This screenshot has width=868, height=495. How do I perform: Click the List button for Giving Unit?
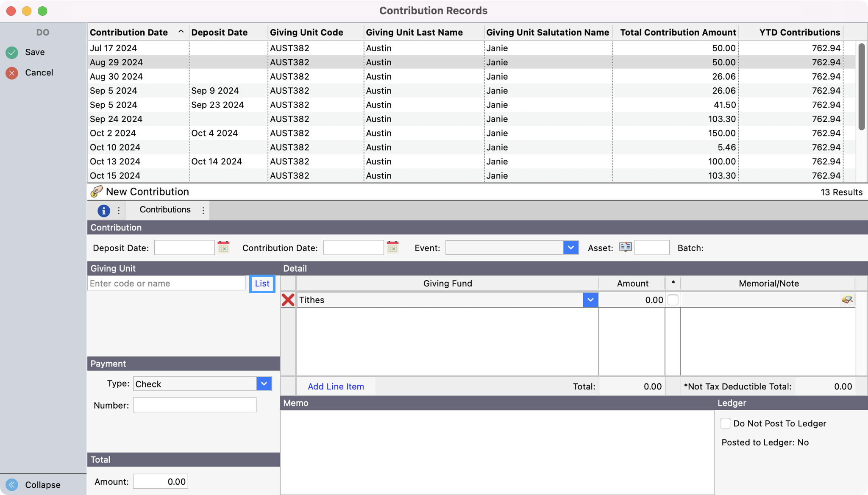(262, 284)
